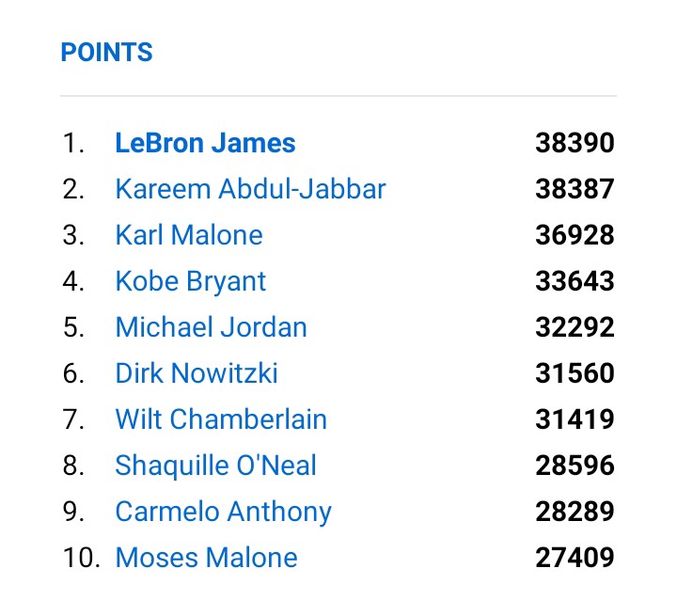
Task: Click the Michael Jordan link
Action: [x=212, y=327]
